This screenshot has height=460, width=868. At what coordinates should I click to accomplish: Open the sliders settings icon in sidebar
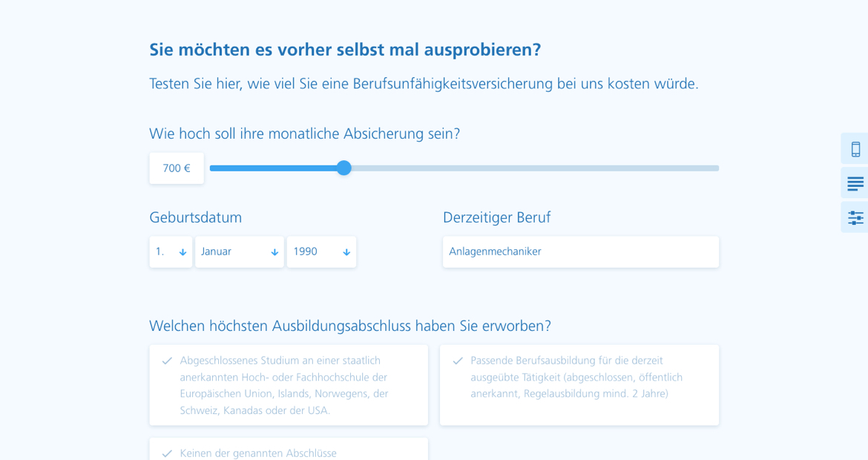855,217
